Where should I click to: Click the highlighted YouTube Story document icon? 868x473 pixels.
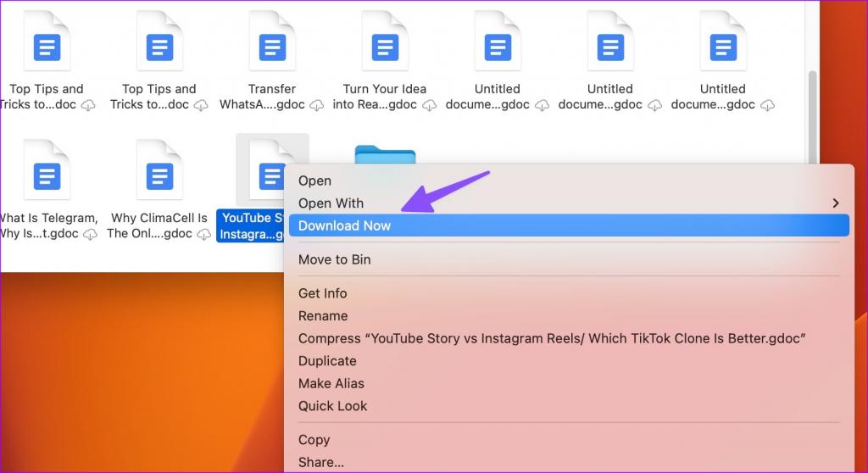267,170
